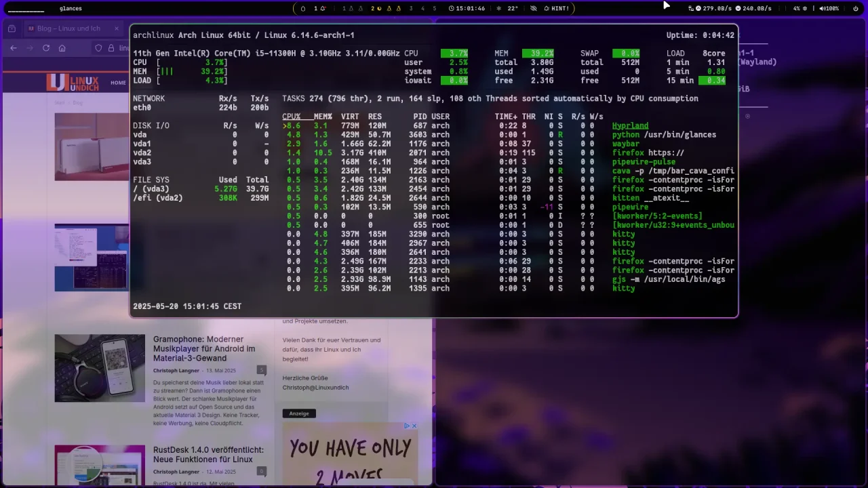The height and width of the screenshot is (488, 868).
Task: Toggle the crossed-eye icon in the top bar
Action: click(533, 8)
